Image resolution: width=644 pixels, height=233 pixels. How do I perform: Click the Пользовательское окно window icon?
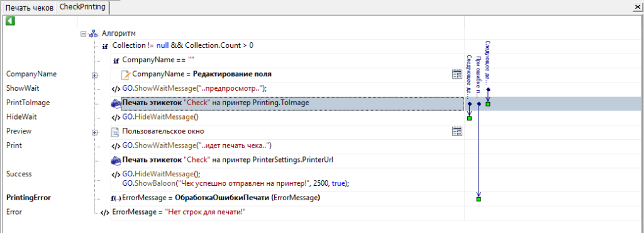tap(116, 132)
